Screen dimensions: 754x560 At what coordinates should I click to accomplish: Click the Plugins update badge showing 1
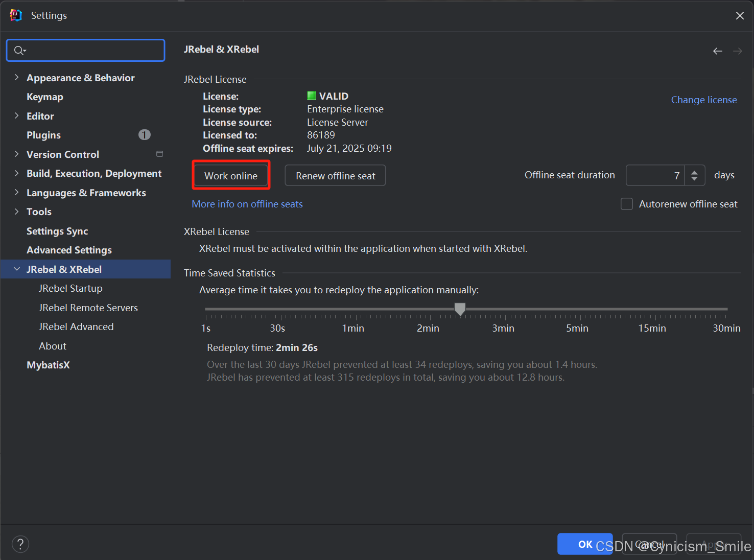coord(145,135)
